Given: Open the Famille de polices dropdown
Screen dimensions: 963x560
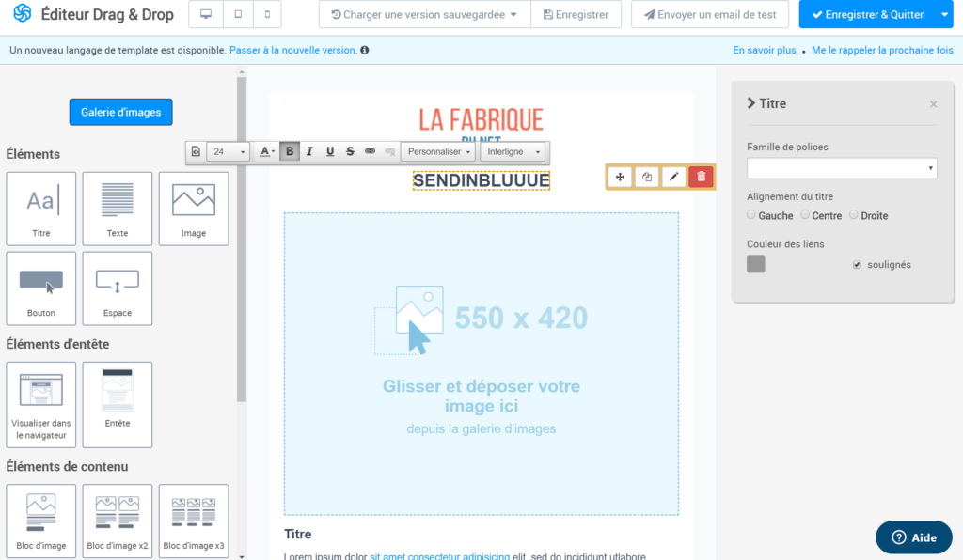Looking at the screenshot, I should (x=842, y=168).
